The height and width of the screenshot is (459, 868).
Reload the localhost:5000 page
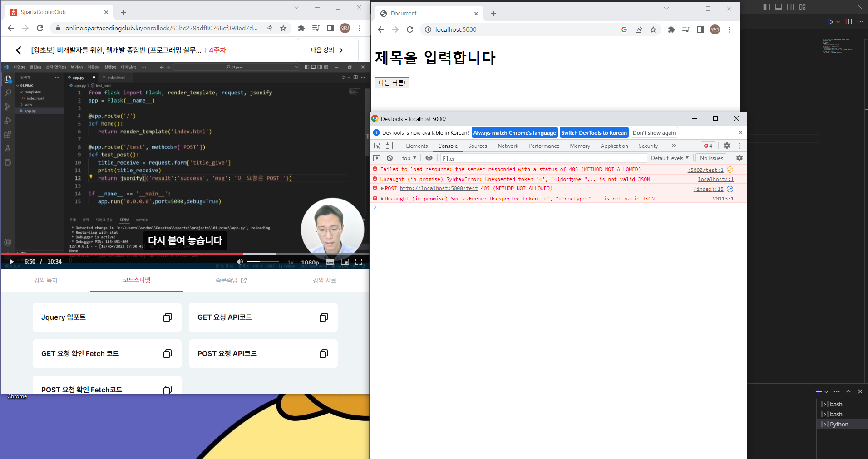pos(410,29)
